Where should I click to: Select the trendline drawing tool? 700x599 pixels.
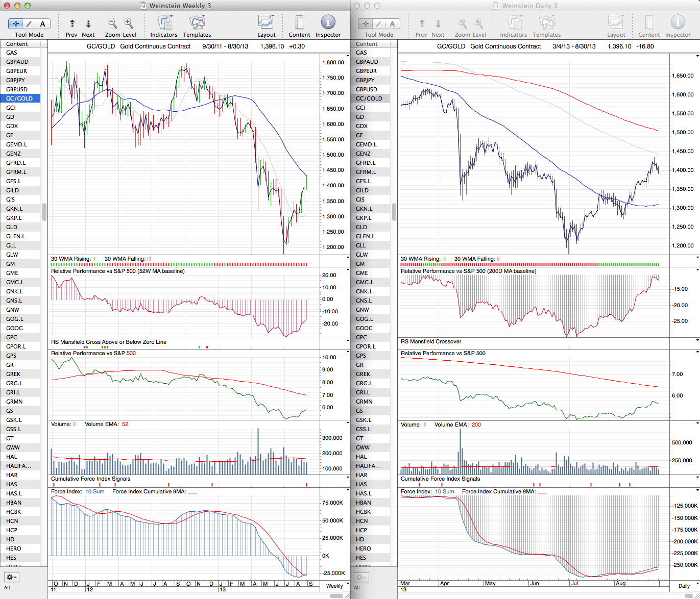(29, 23)
